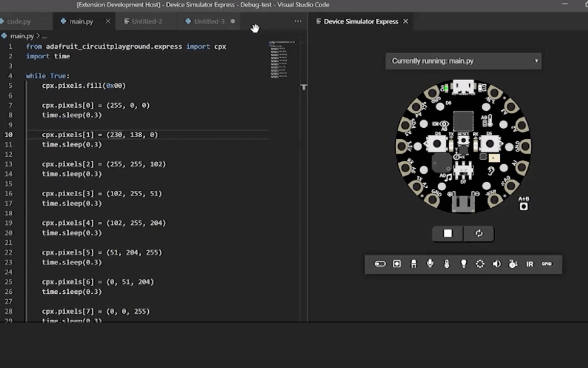Screen dimensions: 588x368
Task: Click the RESET button on the board
Action: 463,141
